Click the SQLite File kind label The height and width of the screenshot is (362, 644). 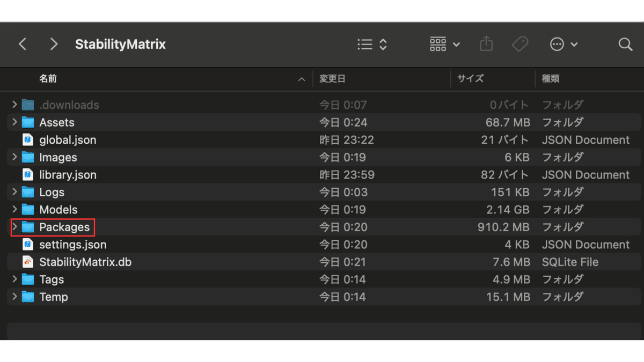coord(570,262)
